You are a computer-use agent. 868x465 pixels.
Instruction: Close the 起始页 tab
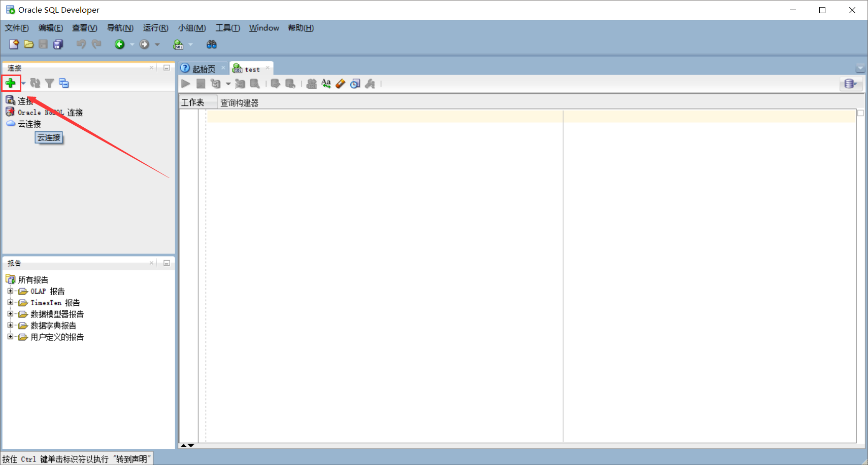(x=223, y=67)
